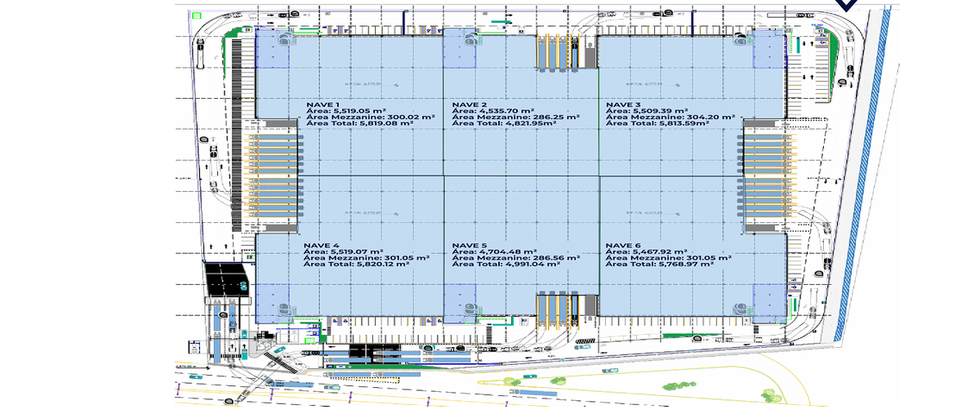
Task: Select the hatched mezzanine corner of Nave 1
Action: 272,48
